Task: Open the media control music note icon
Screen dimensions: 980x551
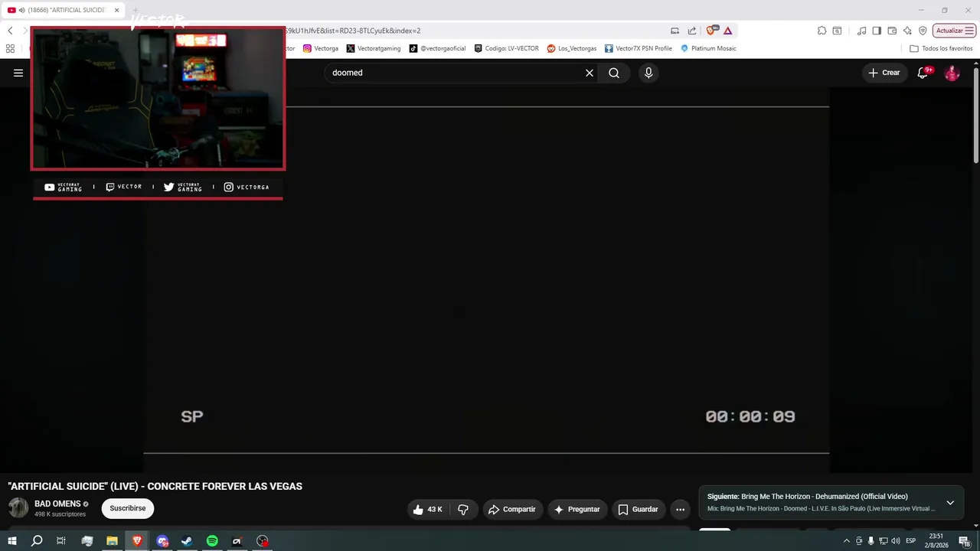Action: click(861, 31)
